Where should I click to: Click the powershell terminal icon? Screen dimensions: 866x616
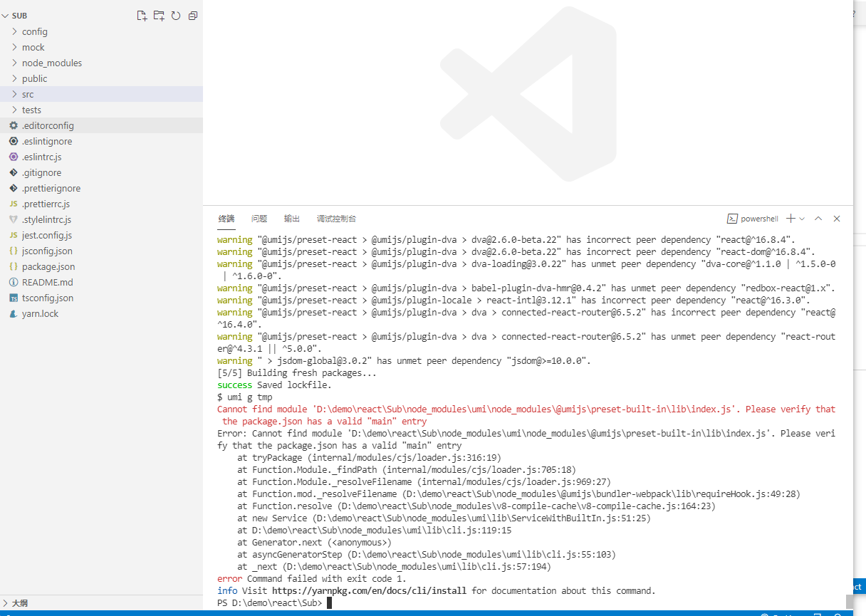click(731, 219)
